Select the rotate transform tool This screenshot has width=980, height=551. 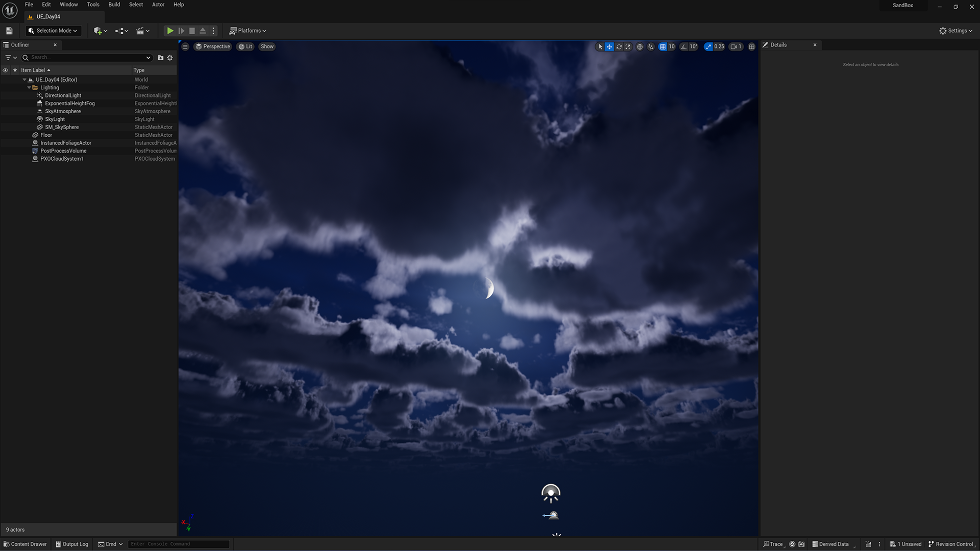(x=619, y=46)
